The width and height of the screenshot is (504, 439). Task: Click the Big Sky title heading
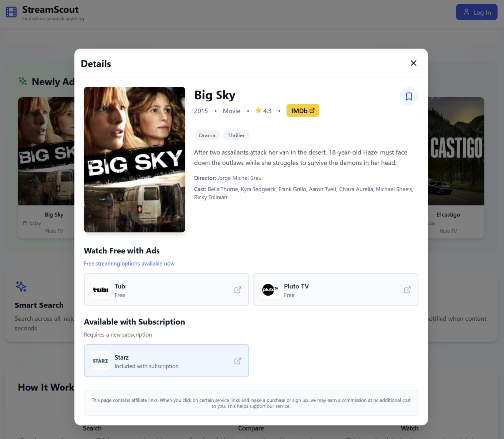[x=215, y=95]
